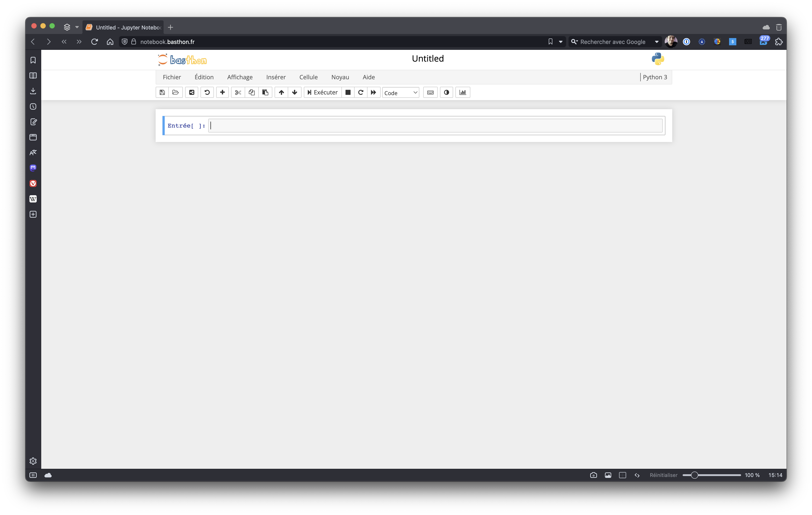Toggle image loading in status bar
812x515 pixels.
tap(608, 475)
